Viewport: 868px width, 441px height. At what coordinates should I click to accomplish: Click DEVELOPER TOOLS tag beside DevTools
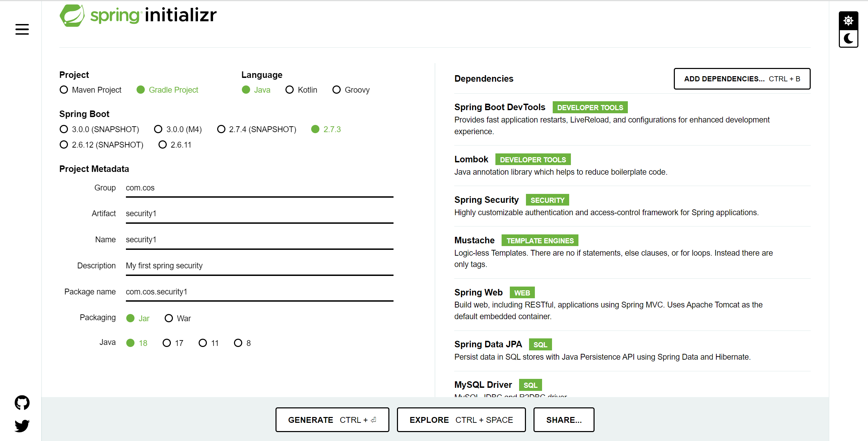(x=590, y=107)
